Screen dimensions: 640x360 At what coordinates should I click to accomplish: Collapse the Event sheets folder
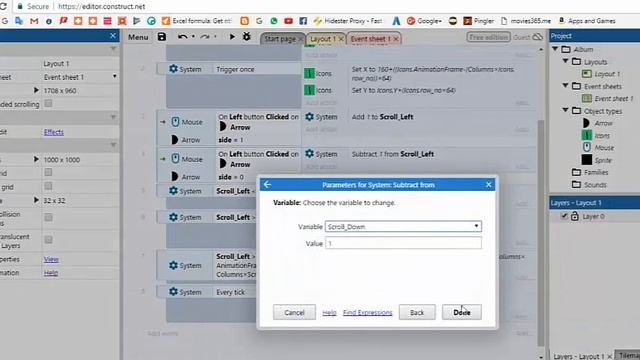(x=565, y=86)
